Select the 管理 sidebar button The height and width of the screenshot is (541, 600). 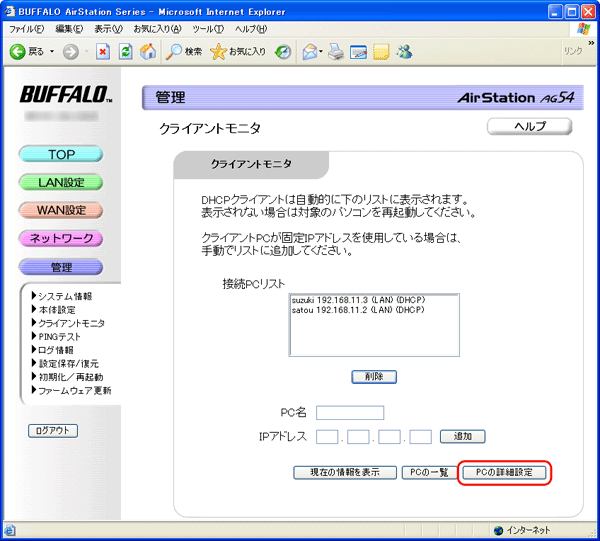tap(61, 267)
